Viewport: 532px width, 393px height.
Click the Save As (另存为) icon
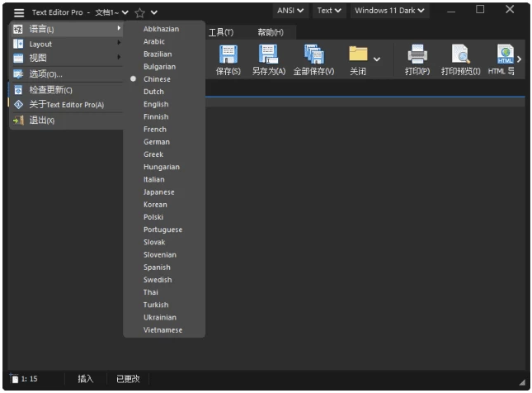click(x=268, y=54)
